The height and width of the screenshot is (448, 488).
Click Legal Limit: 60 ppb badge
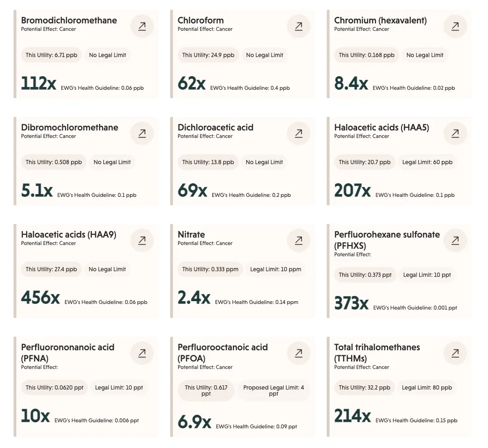[427, 162]
